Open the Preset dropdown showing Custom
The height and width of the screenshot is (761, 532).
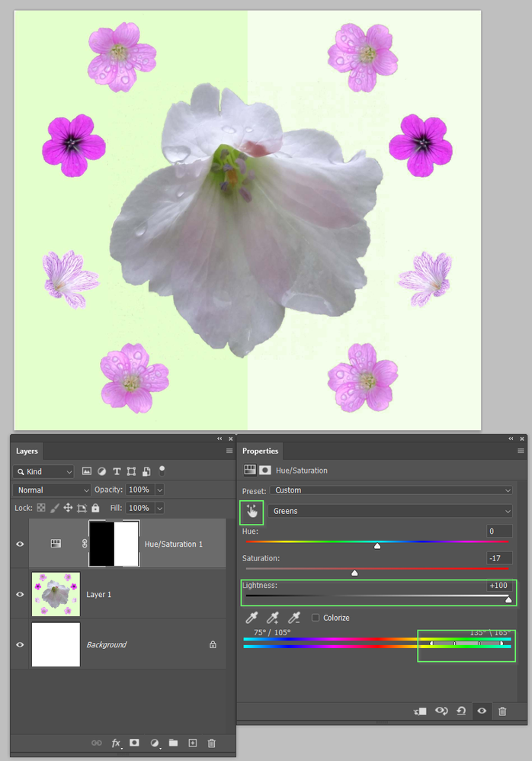pyautogui.click(x=392, y=490)
